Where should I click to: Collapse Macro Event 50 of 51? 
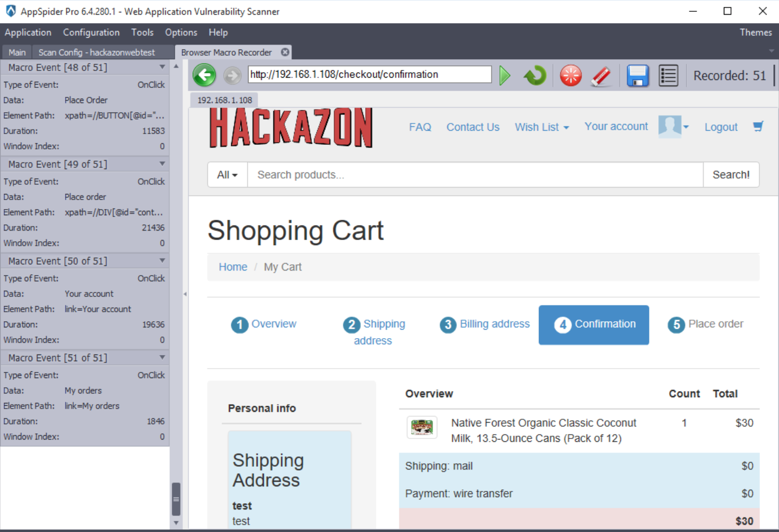click(162, 261)
